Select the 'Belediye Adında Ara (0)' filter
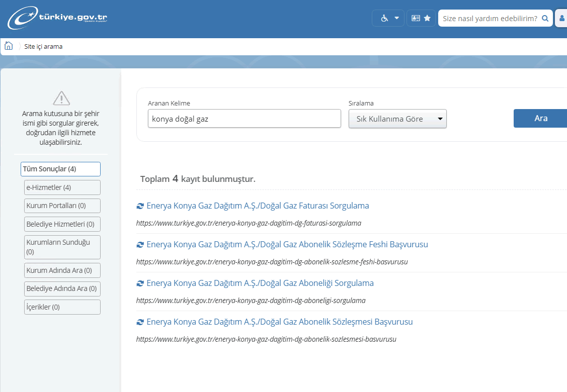This screenshot has height=392, width=567. pyautogui.click(x=62, y=288)
